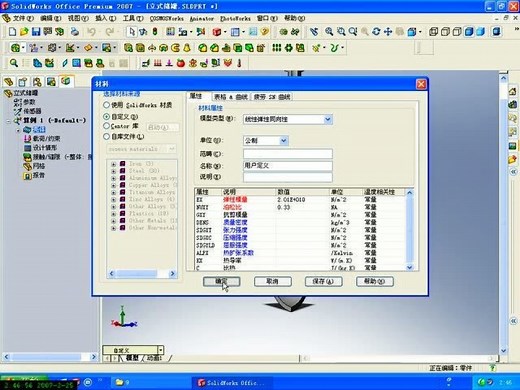Click the home icon on right task pane
Screen dimensions: 520x390
513,91
